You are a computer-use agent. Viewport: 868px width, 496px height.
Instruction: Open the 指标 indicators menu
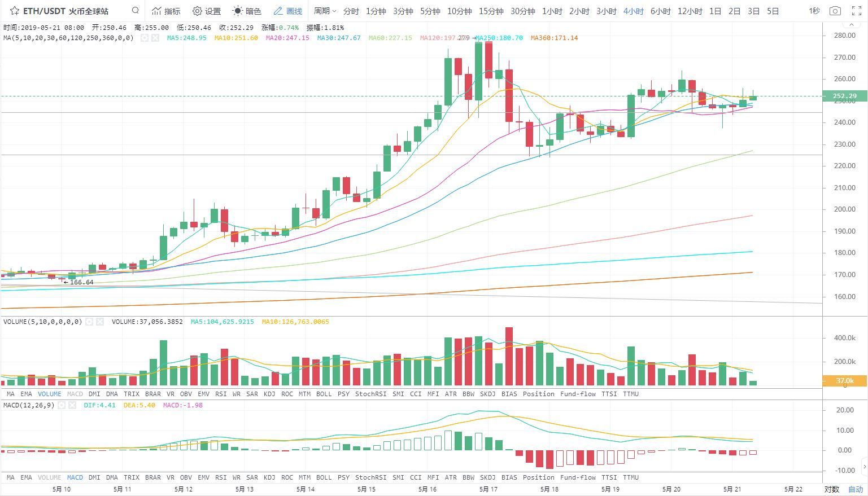coord(166,11)
